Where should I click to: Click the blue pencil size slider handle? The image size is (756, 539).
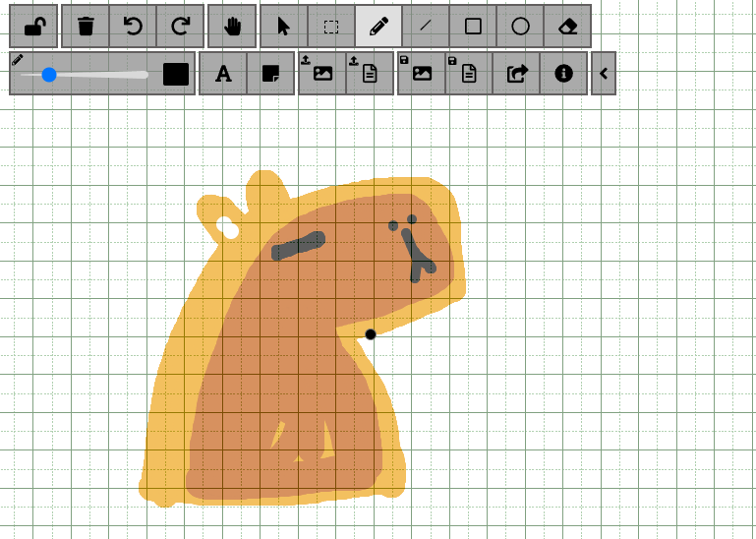[49, 75]
